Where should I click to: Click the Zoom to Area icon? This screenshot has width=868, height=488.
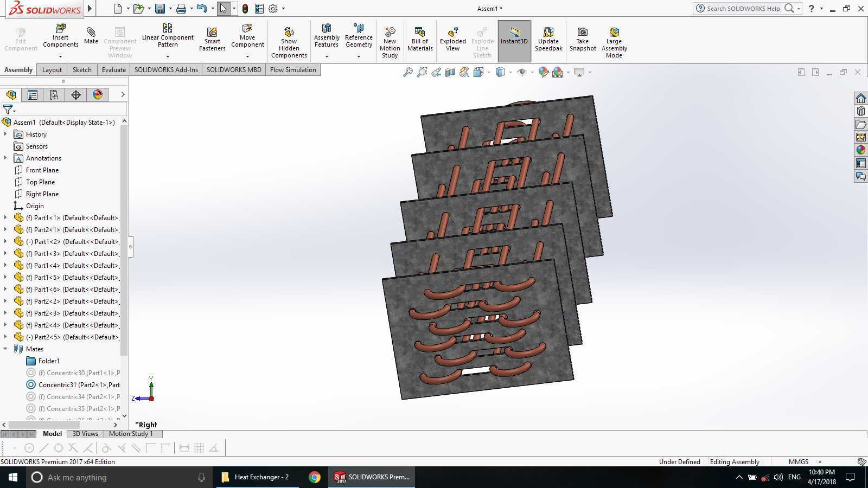[x=422, y=72]
